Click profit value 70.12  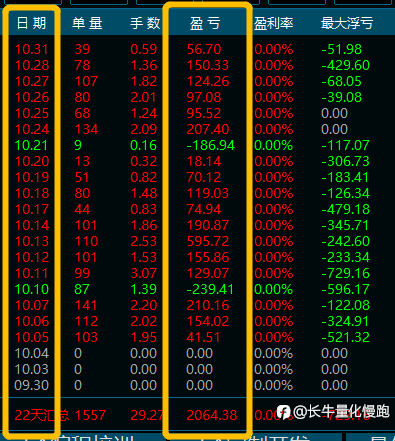point(204,177)
